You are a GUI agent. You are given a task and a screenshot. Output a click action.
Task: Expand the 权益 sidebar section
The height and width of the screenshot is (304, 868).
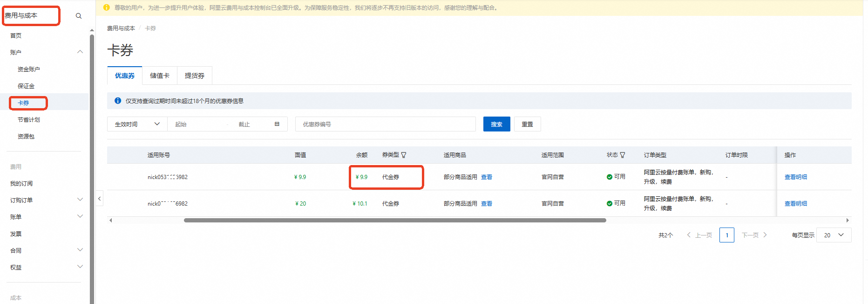[x=80, y=267]
